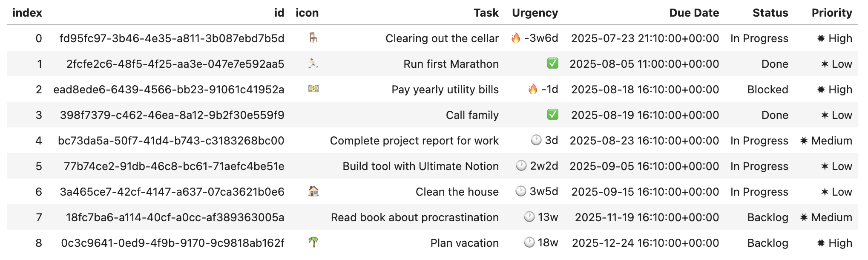Select the Priority column header
Image resolution: width=868 pixels, height=260 pixels.
[x=832, y=13]
